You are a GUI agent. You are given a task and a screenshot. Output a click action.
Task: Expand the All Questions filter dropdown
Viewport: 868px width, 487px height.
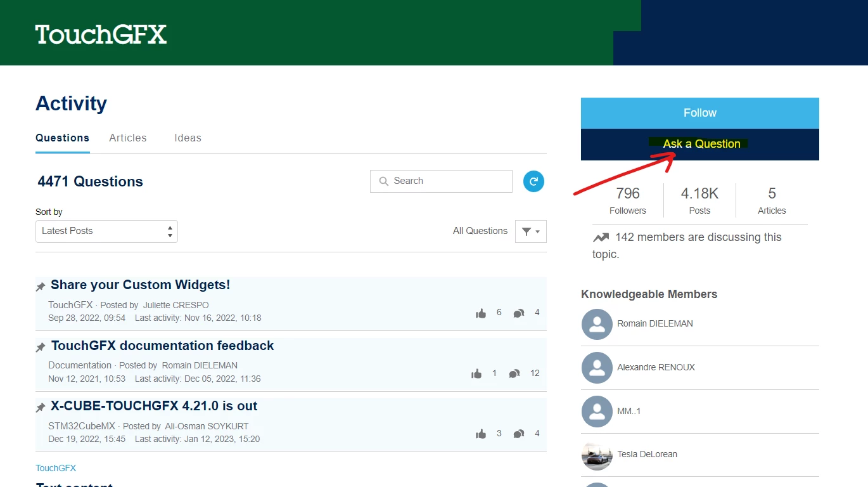(x=531, y=231)
